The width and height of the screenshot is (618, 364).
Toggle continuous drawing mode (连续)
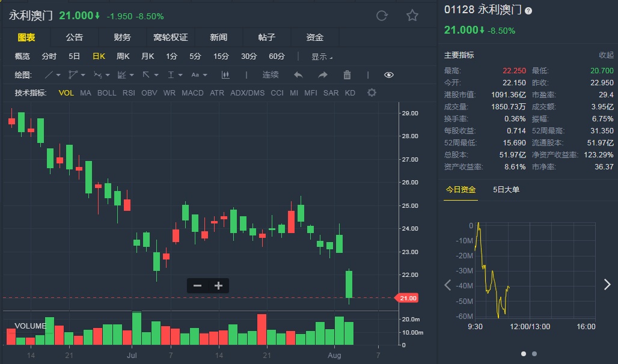pyautogui.click(x=271, y=74)
